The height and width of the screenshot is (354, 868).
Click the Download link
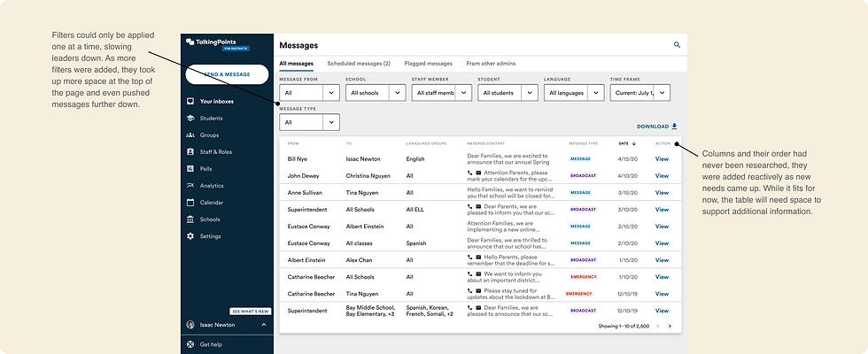pyautogui.click(x=657, y=126)
